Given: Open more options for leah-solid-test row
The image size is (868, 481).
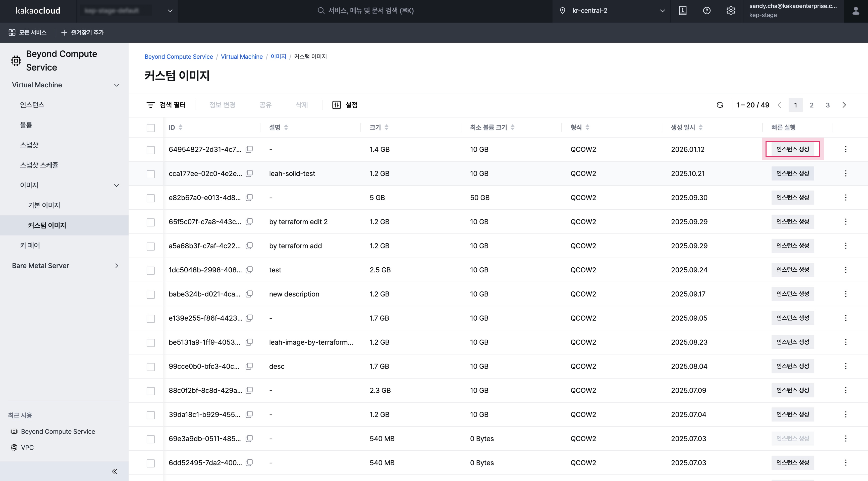Looking at the screenshot, I should coord(845,173).
